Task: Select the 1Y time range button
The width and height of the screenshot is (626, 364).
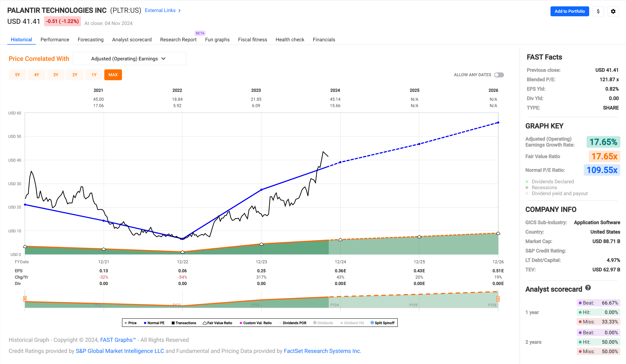Action: coord(94,75)
